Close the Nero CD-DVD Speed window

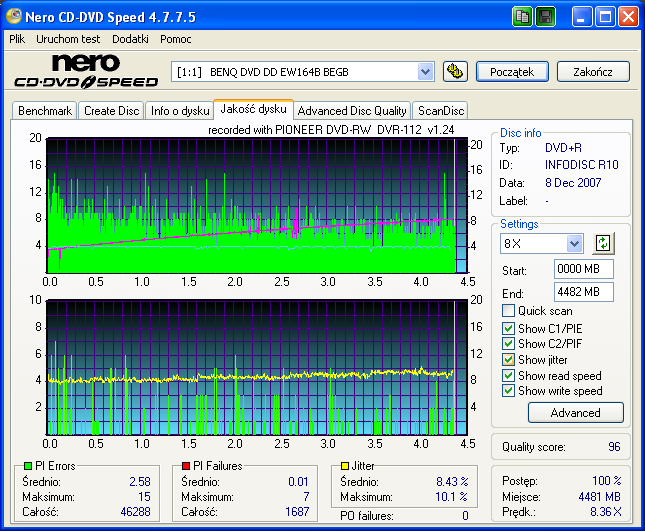[629, 17]
